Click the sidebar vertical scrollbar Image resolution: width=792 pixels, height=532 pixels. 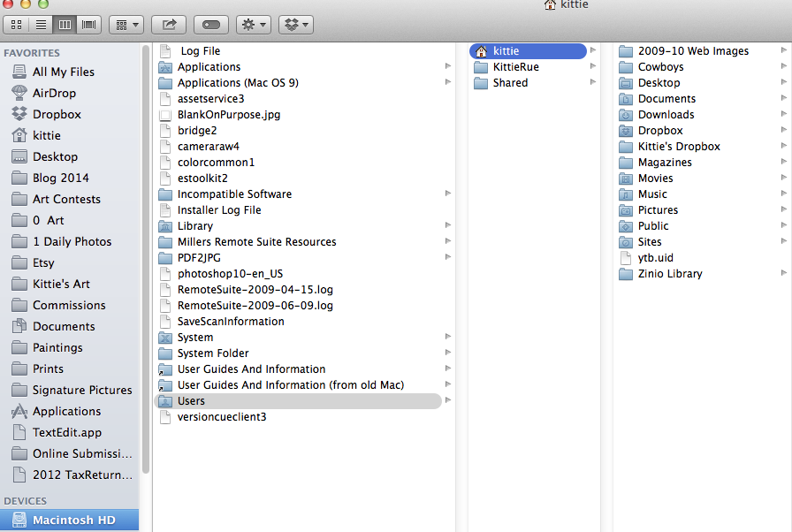point(146,260)
